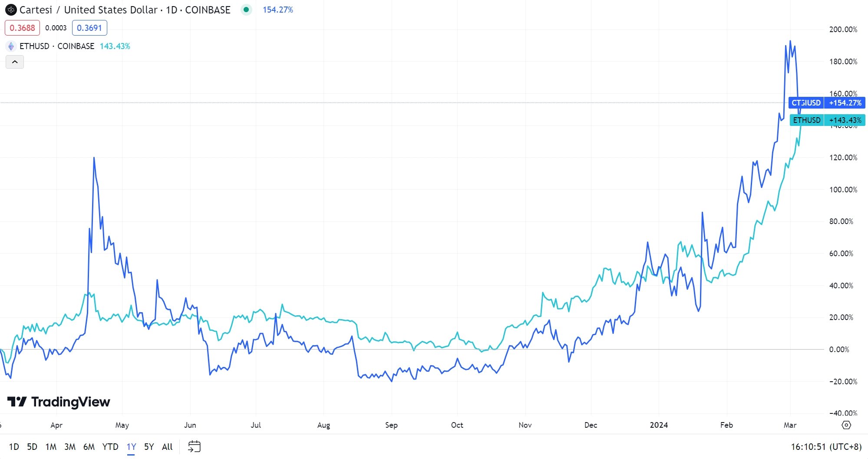Switch to the YTD range

pos(111,446)
